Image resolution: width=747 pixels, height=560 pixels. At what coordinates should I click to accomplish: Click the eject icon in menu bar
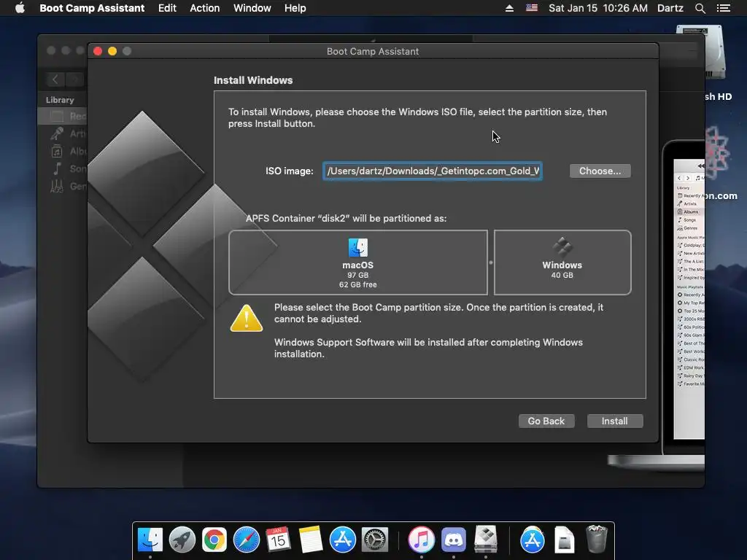[x=509, y=8]
